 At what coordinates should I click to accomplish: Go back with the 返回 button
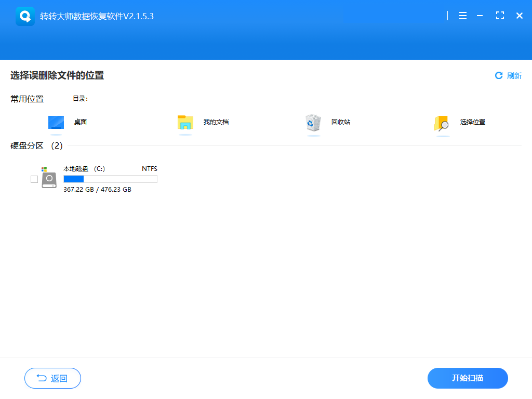tap(52, 378)
